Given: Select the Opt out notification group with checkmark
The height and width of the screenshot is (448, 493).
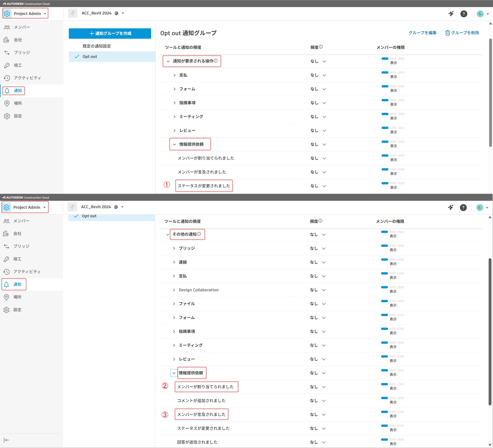Looking at the screenshot, I should click(90, 57).
